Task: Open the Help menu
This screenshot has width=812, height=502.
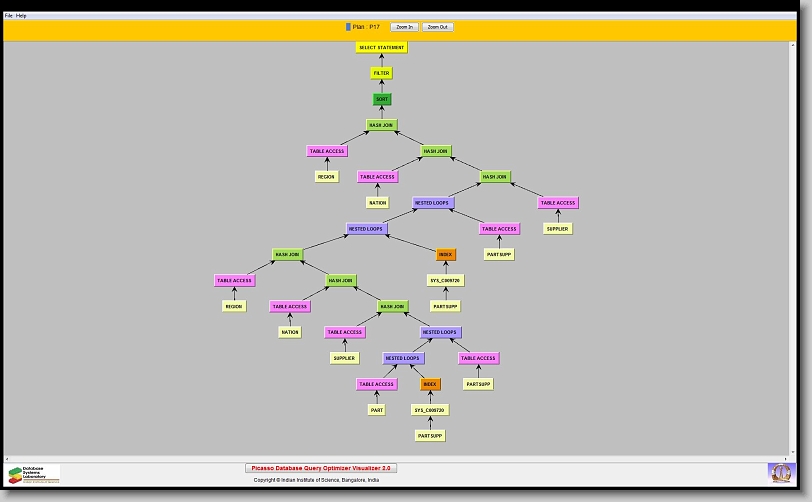Action: [21, 16]
